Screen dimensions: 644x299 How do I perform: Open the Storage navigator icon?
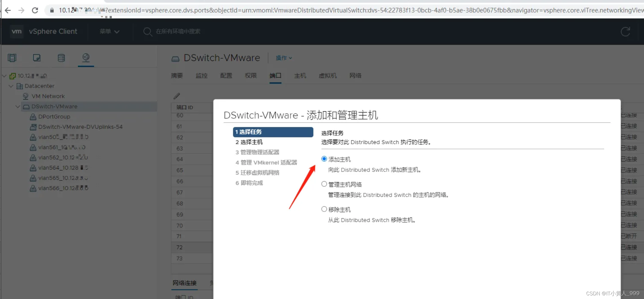(x=61, y=58)
